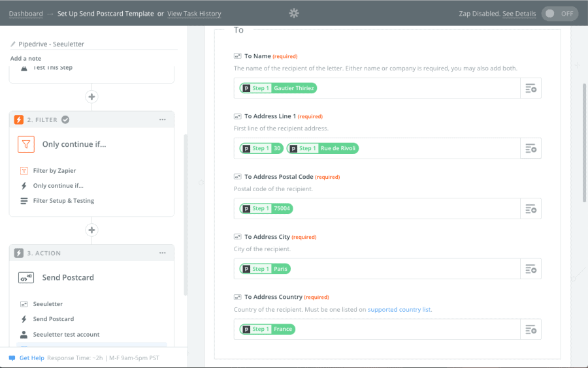Click the funnel icon of Only continue if

tap(26, 144)
